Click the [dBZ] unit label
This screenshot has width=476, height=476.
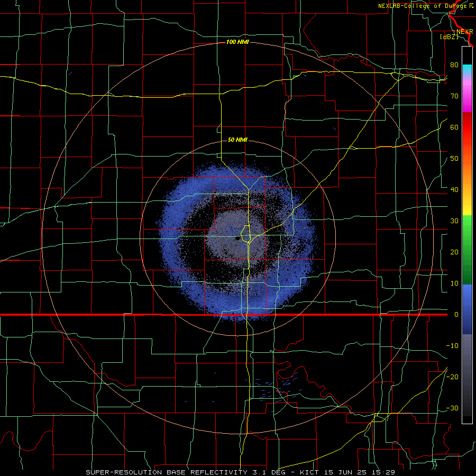click(449, 37)
